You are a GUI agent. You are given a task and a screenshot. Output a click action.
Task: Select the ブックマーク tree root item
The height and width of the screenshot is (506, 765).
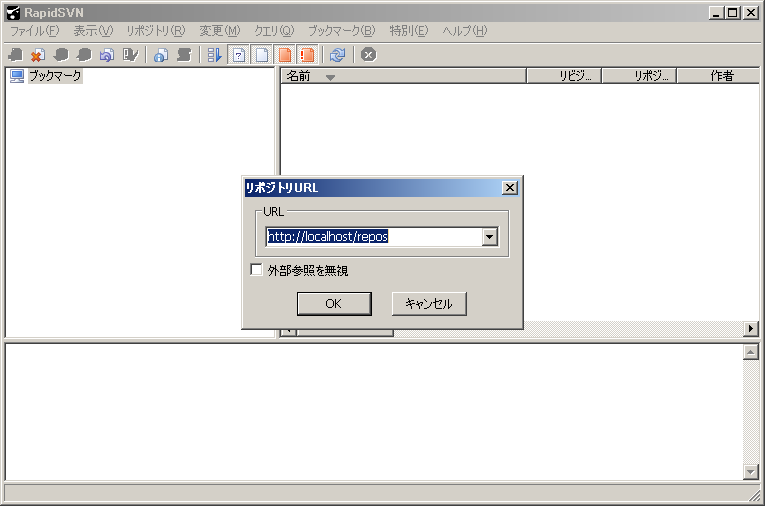pos(55,76)
